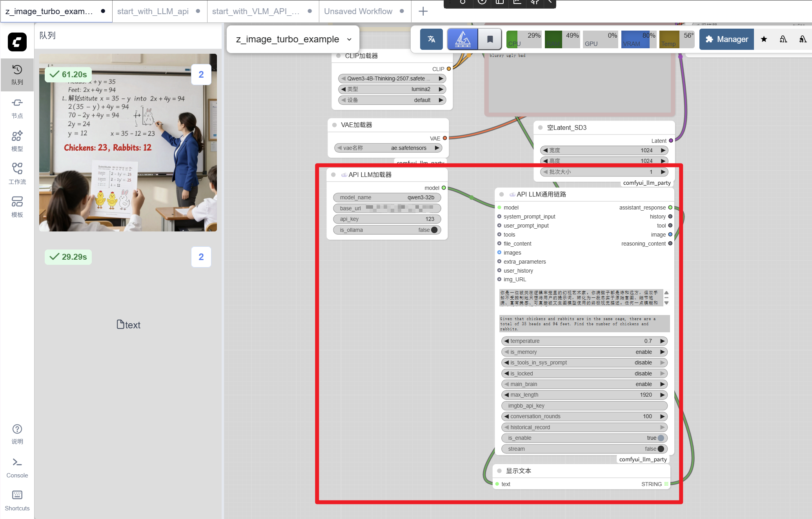Switch to start_with_LLM_api tab
The height and width of the screenshot is (519, 812).
(153, 11)
